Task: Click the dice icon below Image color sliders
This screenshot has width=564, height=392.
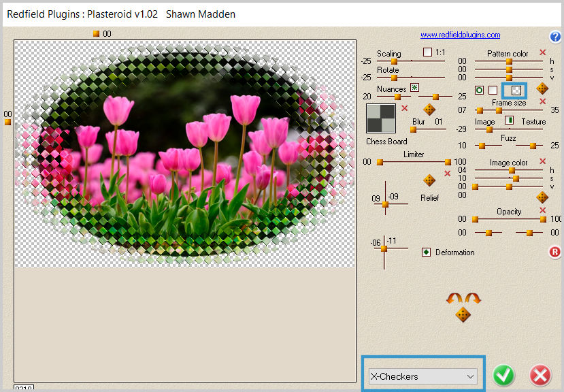Action: tap(542, 197)
